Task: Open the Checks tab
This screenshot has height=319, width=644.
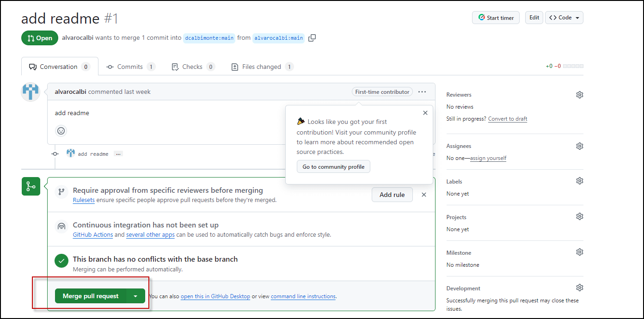Action: coord(193,66)
